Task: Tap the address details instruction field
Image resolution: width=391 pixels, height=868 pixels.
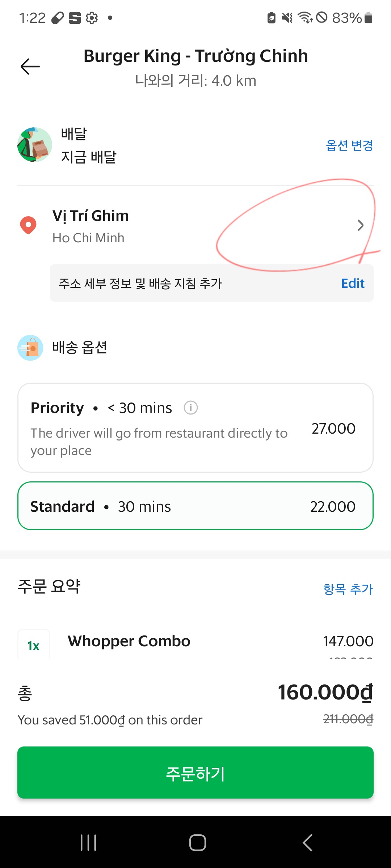Action: (140, 284)
